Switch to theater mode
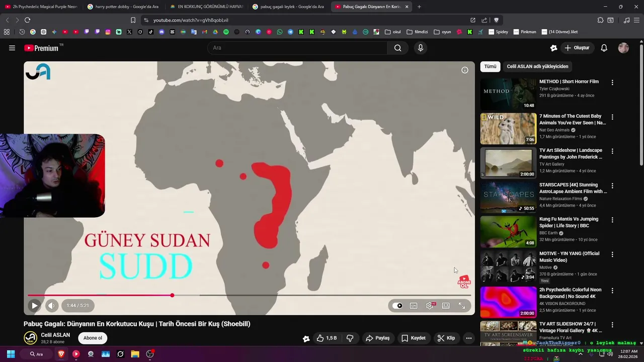This screenshot has width=644, height=362. tap(446, 306)
